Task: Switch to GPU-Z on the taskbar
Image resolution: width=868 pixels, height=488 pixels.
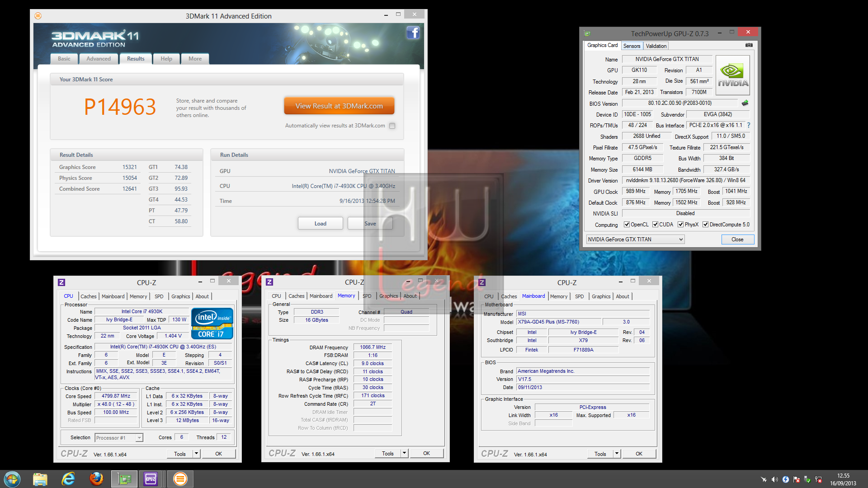Action: (124, 479)
